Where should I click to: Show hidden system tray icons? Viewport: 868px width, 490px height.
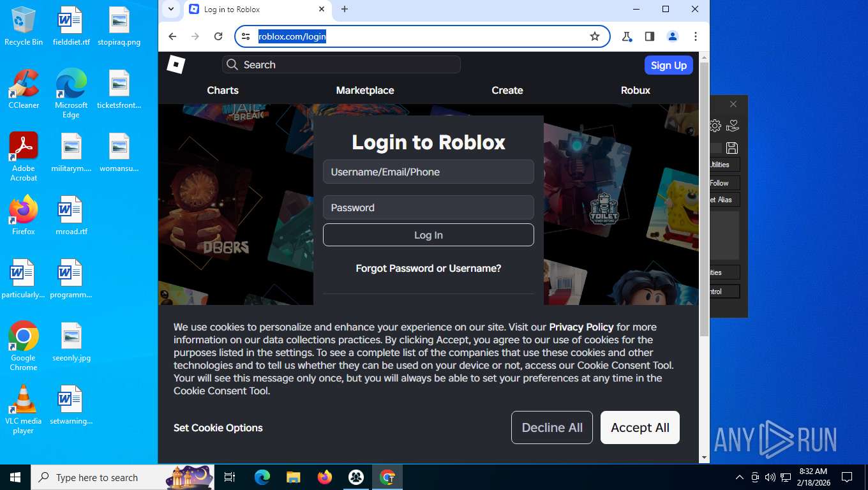[740, 477]
